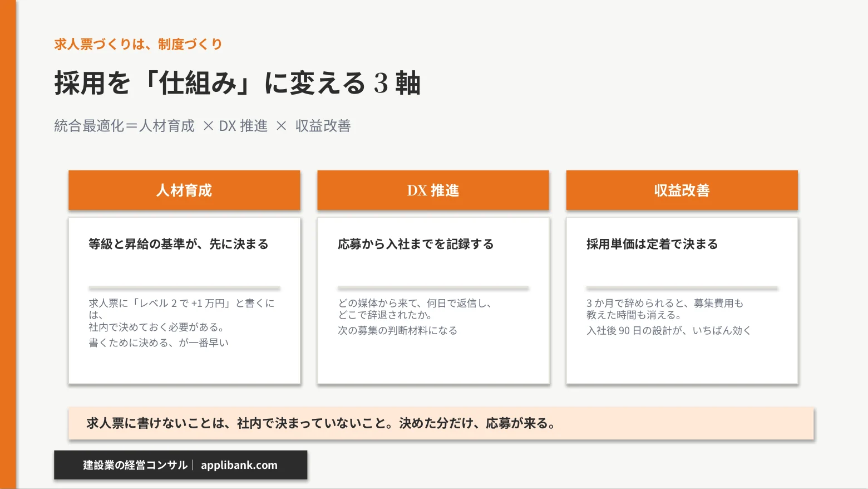Click the summary banner 求人票に書けないことは…
The width and height of the screenshot is (868, 489).
pos(441,423)
